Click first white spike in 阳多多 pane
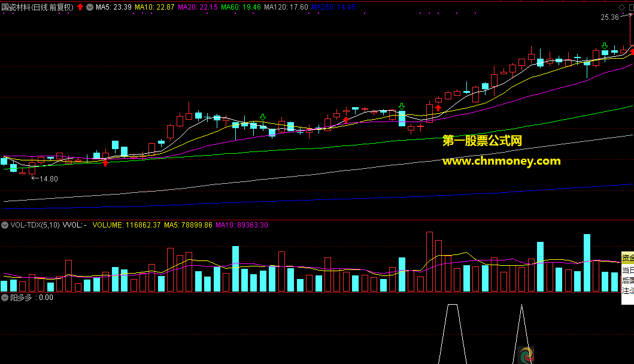This screenshot has width=634, height=364. (453, 334)
